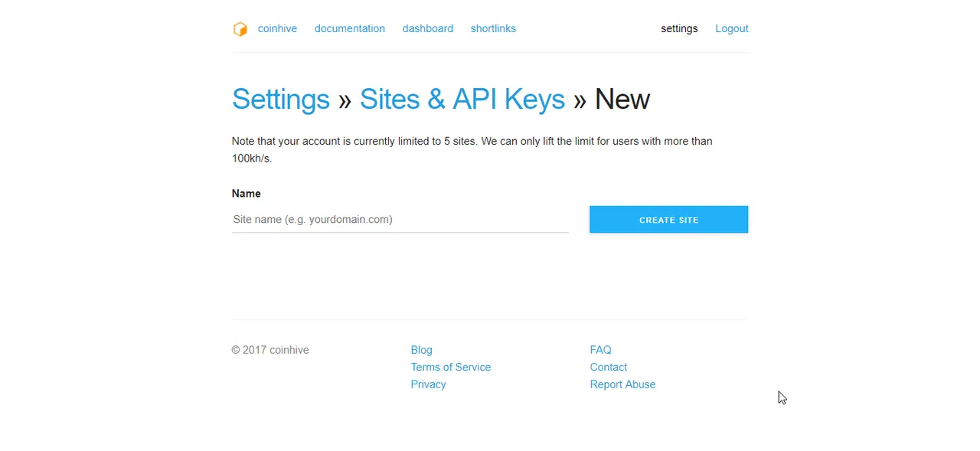Open the Privacy footer link
The height and width of the screenshot is (451, 980).
(x=429, y=384)
